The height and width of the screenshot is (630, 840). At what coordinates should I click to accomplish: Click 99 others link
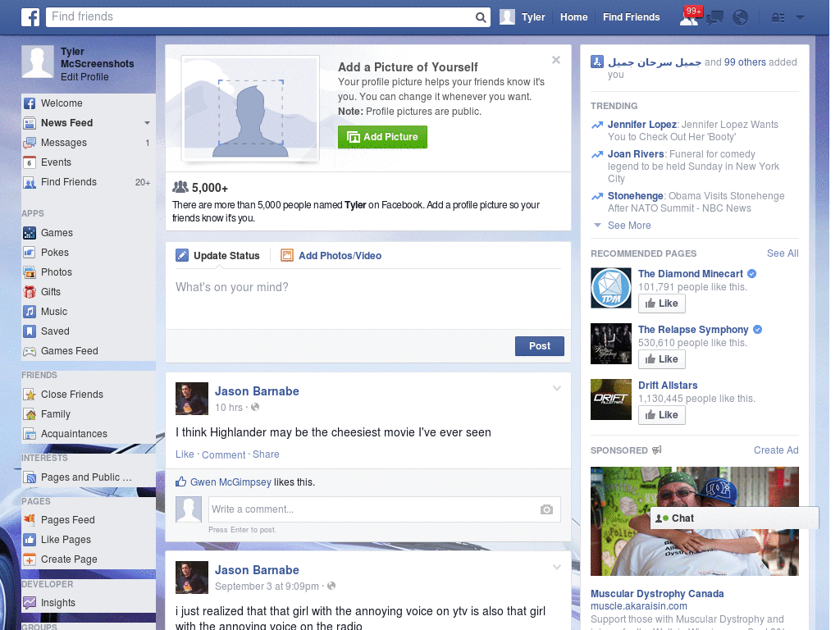[745, 62]
